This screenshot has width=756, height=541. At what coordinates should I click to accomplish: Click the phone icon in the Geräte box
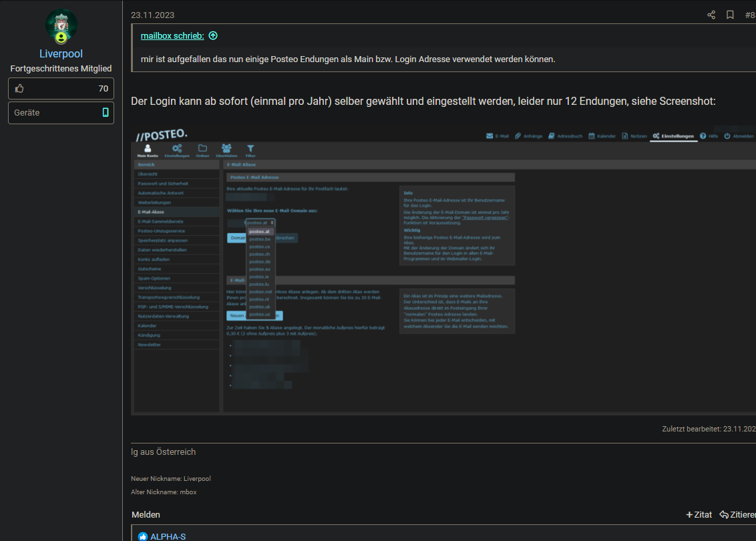click(106, 113)
